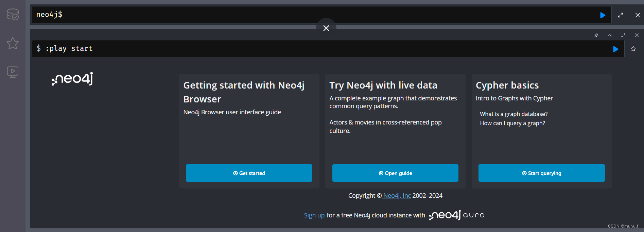Open the Favorites star in sidebar
644x232 pixels.
click(13, 43)
